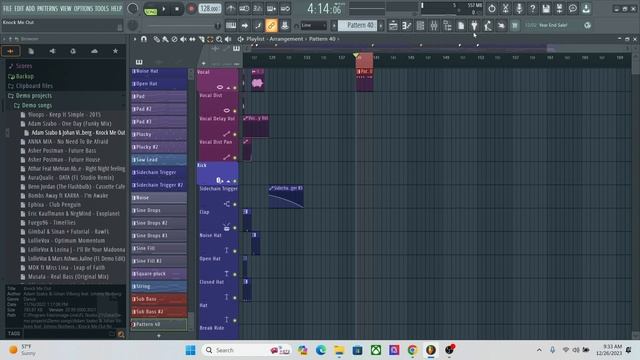Select the playlist draw pencil tool
The width and height of the screenshot is (640, 360).
pos(157,39)
